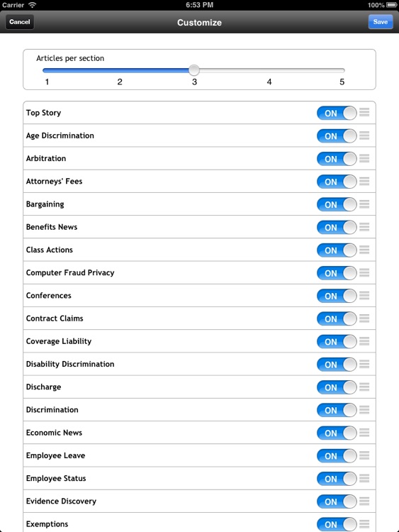This screenshot has height=532, width=399.
Task: Set articles per section slider to 5
Action: (342, 70)
